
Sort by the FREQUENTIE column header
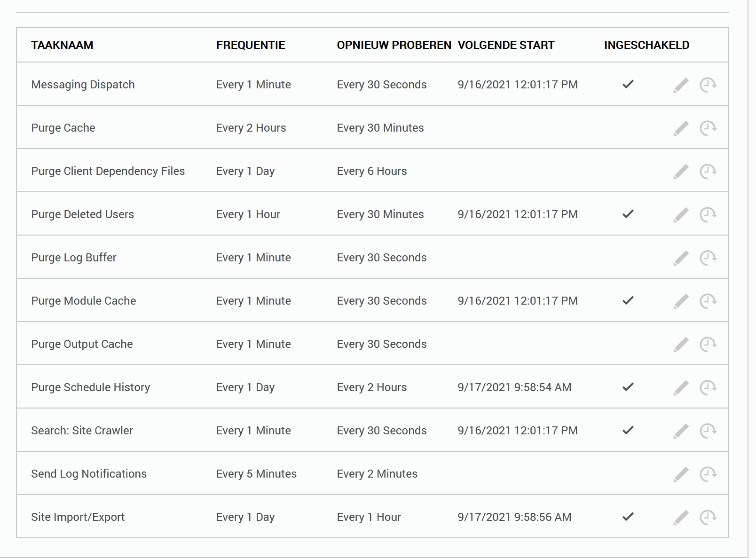pyautogui.click(x=251, y=45)
